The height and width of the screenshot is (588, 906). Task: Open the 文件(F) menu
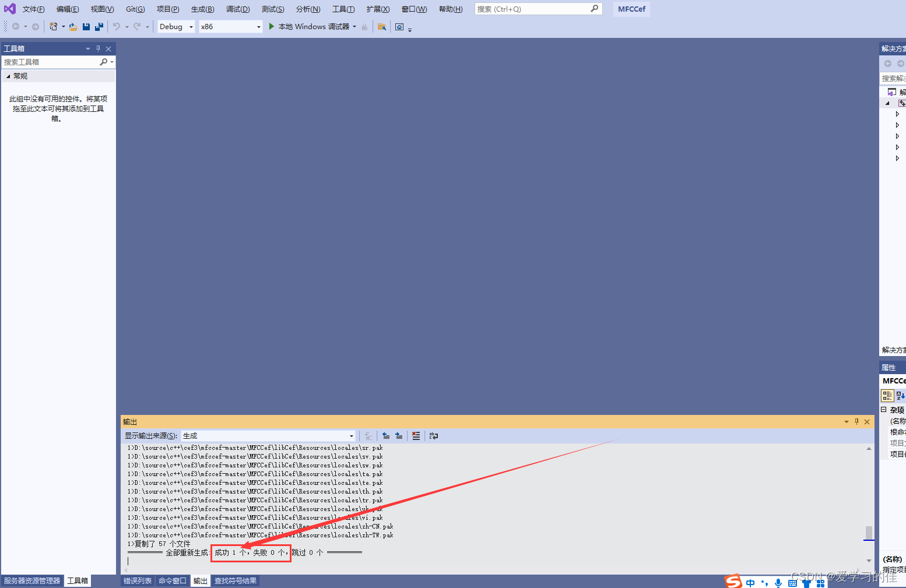tap(33, 9)
